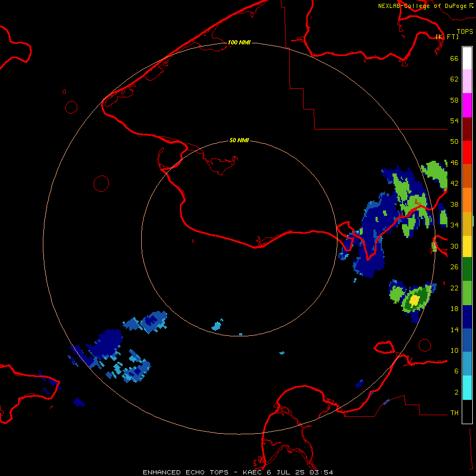Viewport: 476px width, 476px height.
Task: Click the [K FT] units label
Action: (447, 36)
